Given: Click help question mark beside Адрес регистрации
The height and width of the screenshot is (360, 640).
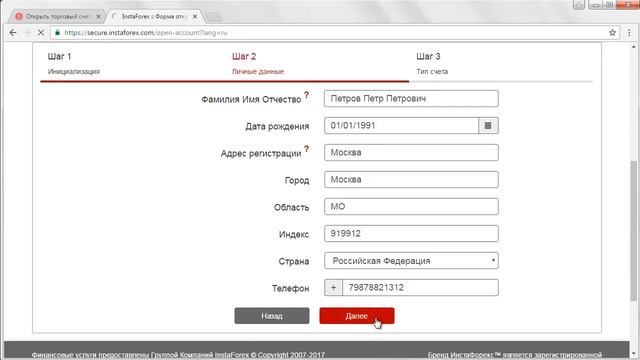Looking at the screenshot, I should click(307, 149).
